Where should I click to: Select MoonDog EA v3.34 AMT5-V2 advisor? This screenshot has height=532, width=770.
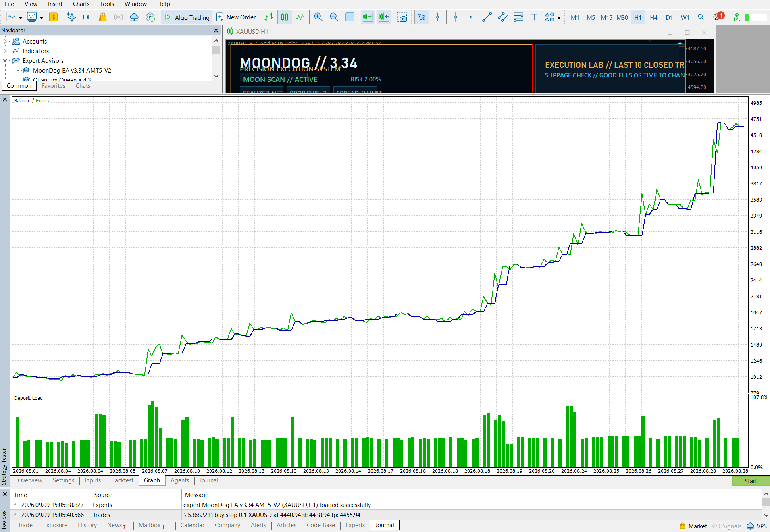point(72,71)
